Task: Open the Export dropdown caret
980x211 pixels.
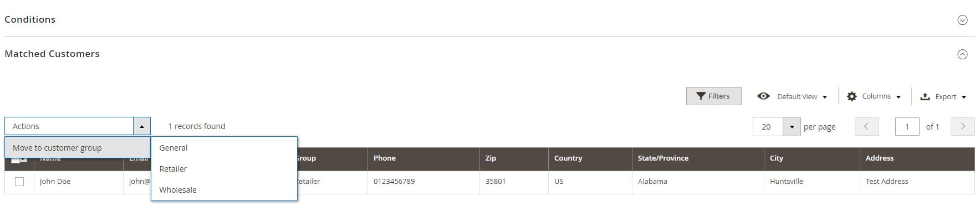Action: [x=964, y=97]
